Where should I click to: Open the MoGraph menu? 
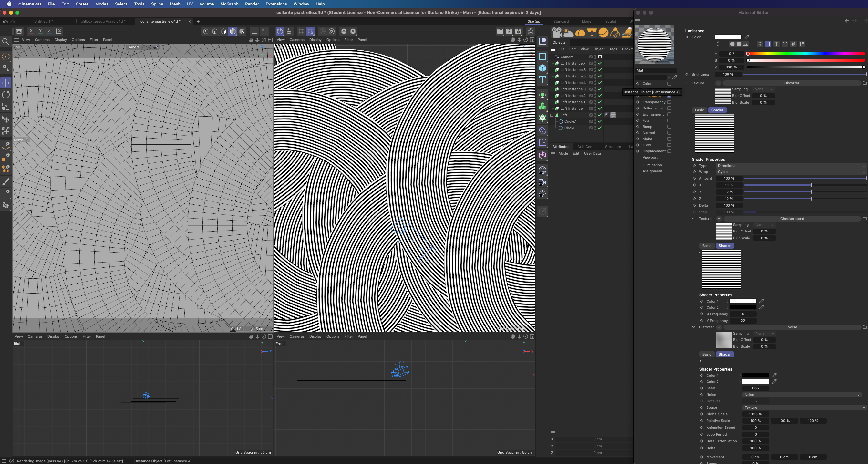[229, 4]
